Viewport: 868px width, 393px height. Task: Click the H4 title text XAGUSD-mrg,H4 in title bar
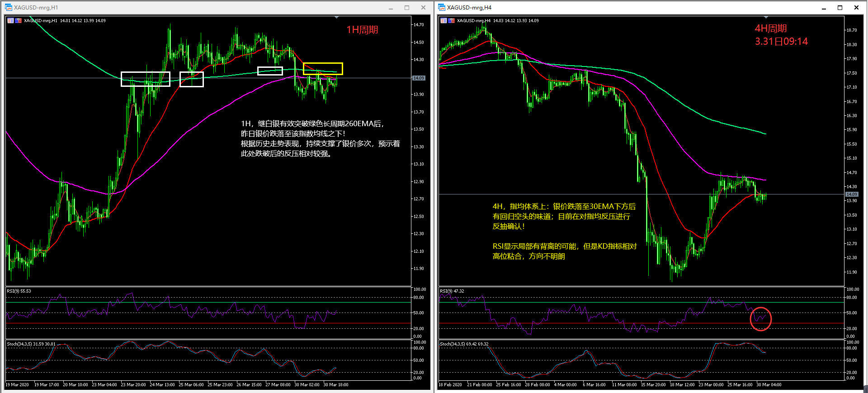(469, 8)
